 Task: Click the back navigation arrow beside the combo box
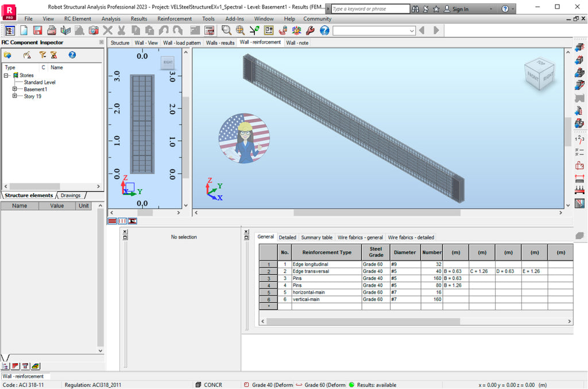pos(423,30)
